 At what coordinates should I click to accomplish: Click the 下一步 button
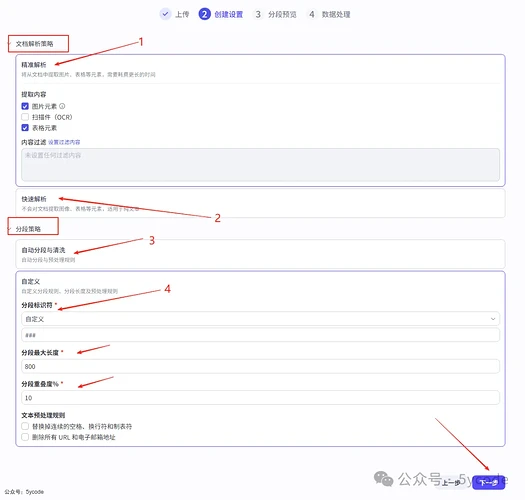(488, 482)
